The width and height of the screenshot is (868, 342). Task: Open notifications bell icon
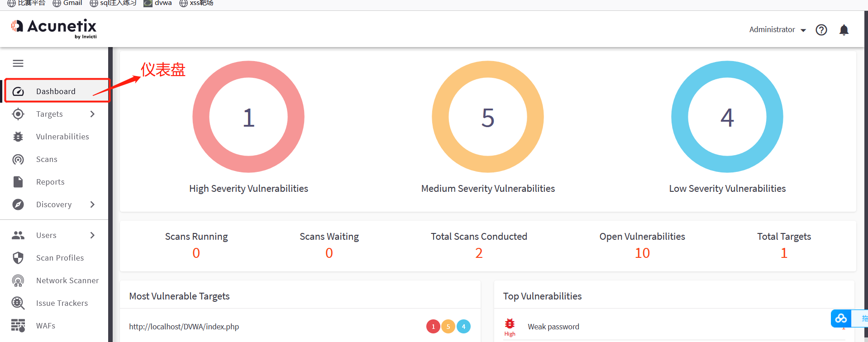click(x=844, y=30)
